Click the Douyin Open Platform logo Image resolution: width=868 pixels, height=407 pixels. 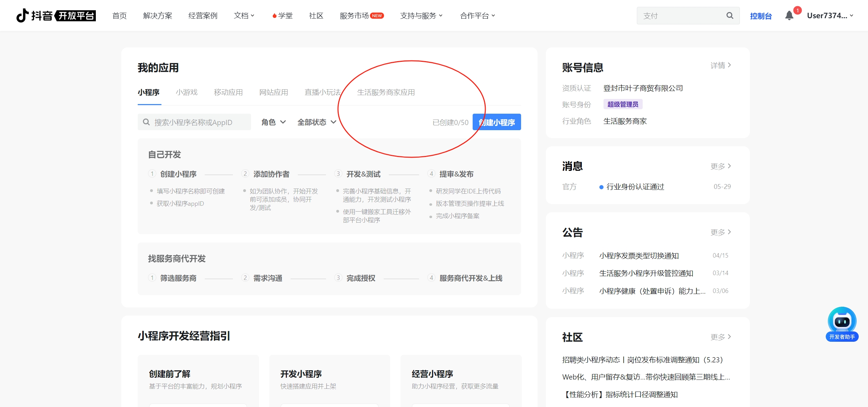pos(56,15)
